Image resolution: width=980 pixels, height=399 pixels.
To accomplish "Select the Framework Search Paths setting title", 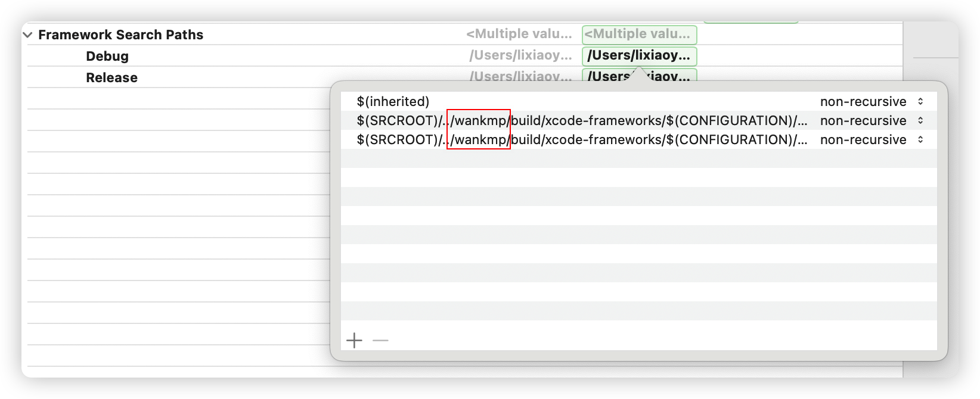I will coord(120,35).
